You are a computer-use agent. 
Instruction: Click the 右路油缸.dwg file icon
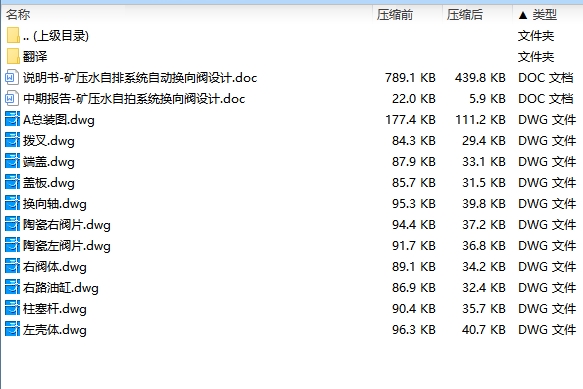point(12,287)
